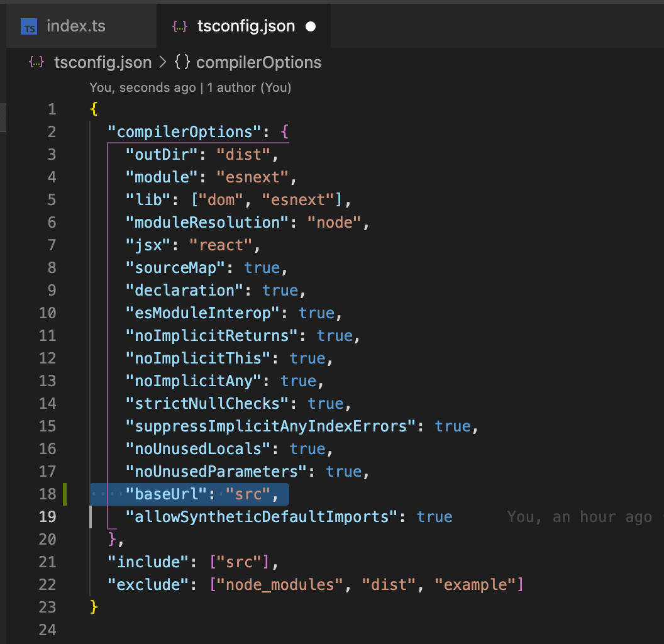Click the 'You, seconds ago' blame annotation
The image size is (664, 644).
pyautogui.click(x=142, y=87)
